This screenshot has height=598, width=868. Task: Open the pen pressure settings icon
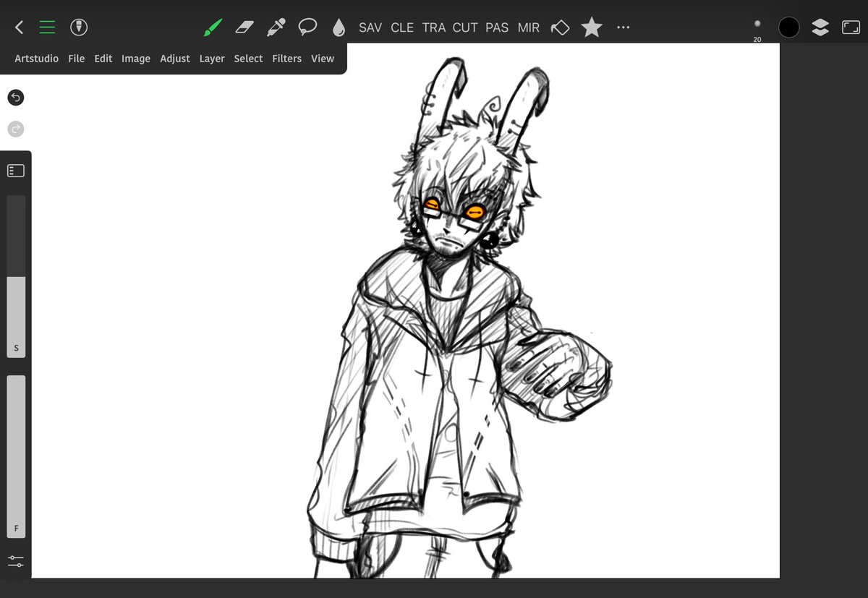point(79,27)
